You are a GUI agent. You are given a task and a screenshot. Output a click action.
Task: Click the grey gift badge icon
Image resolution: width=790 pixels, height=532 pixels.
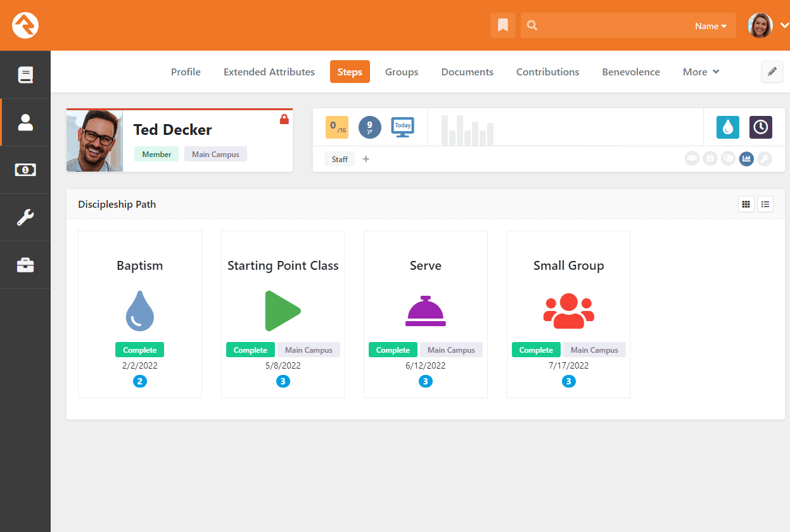[710, 159]
